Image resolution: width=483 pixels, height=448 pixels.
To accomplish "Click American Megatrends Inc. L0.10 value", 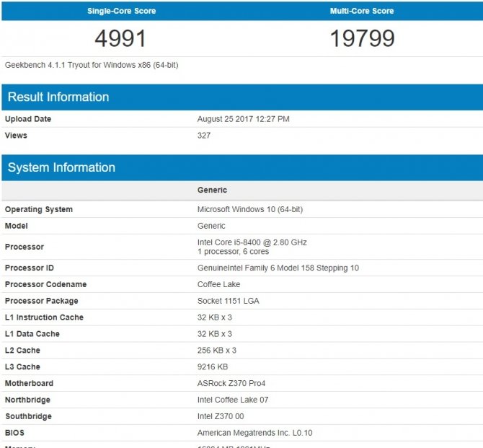I will pos(254,433).
